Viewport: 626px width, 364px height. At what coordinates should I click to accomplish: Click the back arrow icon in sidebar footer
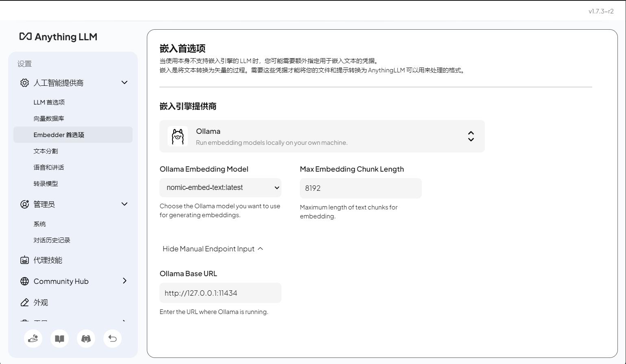[x=112, y=338]
